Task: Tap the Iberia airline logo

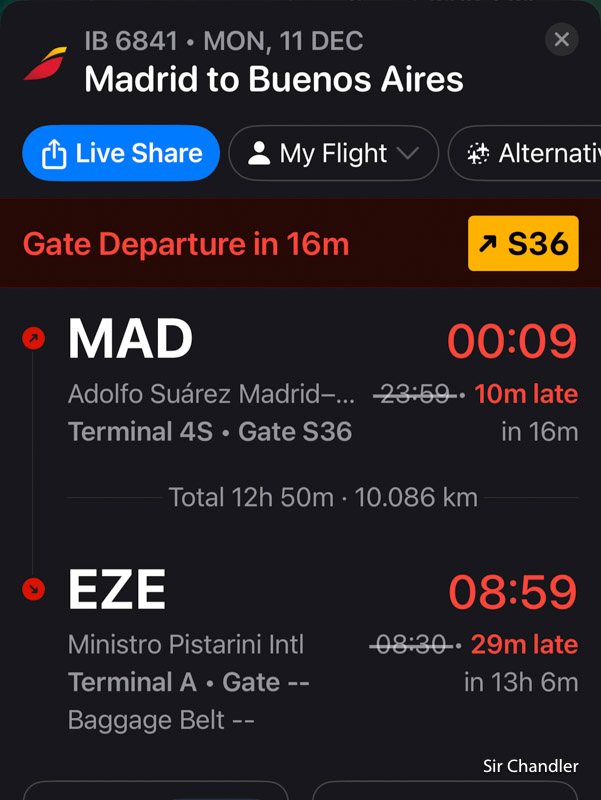Action: [x=46, y=64]
